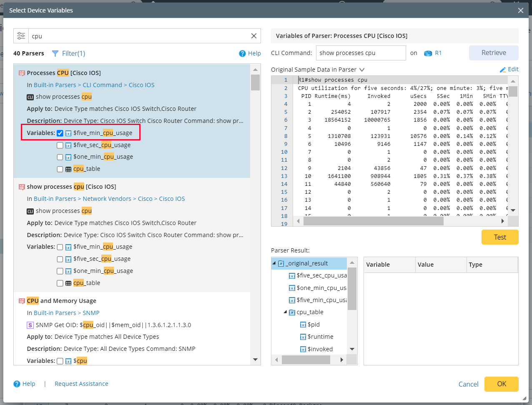
Task: Open the Request Assistance link
Action: tap(81, 384)
